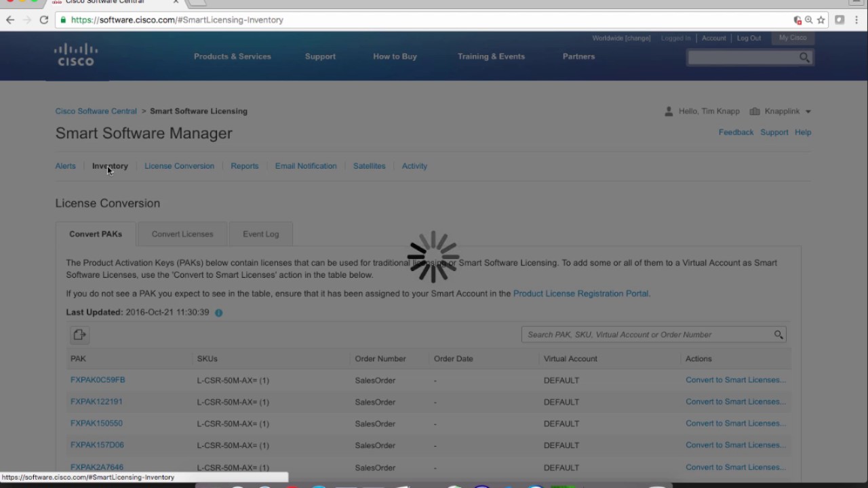Click the SKUs column header
868x488 pixels.
pyautogui.click(x=207, y=359)
